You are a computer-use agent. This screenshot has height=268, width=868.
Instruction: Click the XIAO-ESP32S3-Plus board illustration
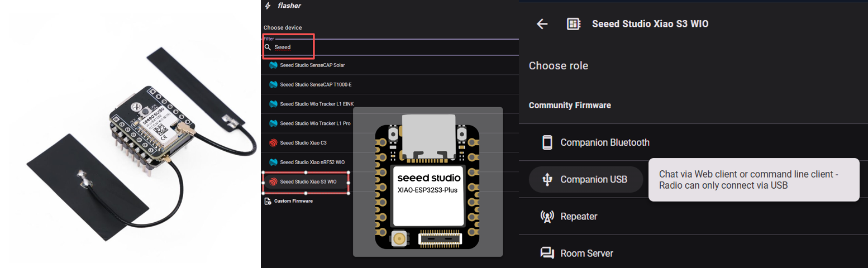tap(428, 181)
